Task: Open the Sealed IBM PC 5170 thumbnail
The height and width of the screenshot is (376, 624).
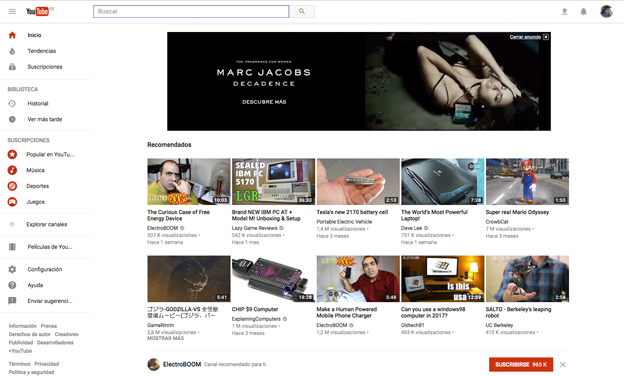Action: coord(273,181)
